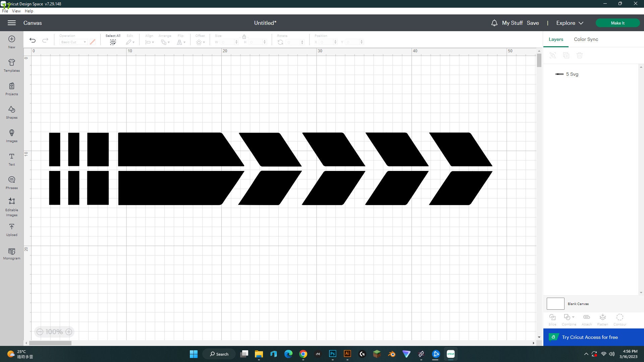
Task: Click the Flatten icon
Action: pos(602,318)
